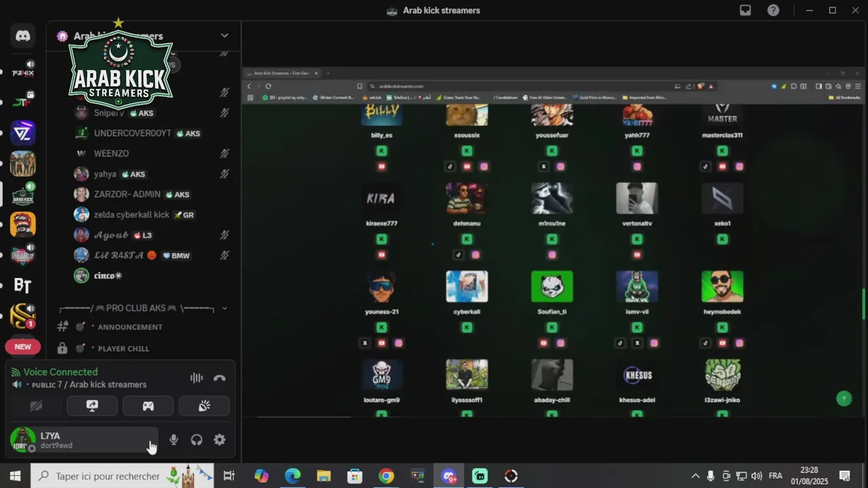
Task: Share your screen
Action: point(92,406)
